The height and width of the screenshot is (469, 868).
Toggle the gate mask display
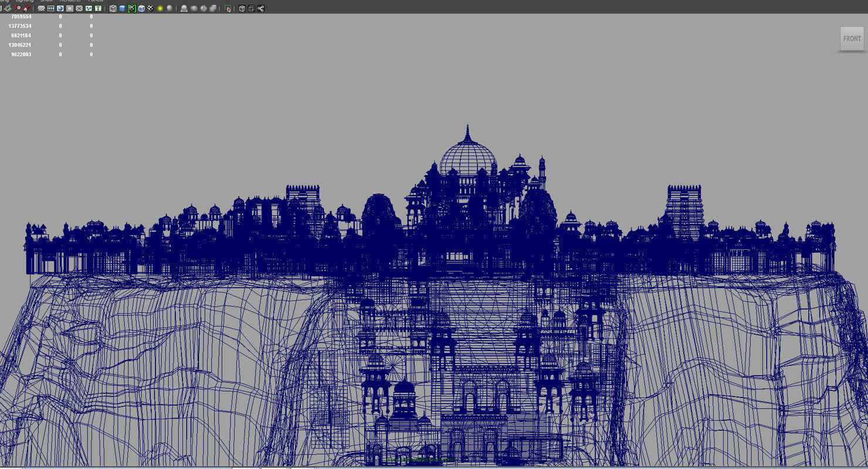pos(70,8)
